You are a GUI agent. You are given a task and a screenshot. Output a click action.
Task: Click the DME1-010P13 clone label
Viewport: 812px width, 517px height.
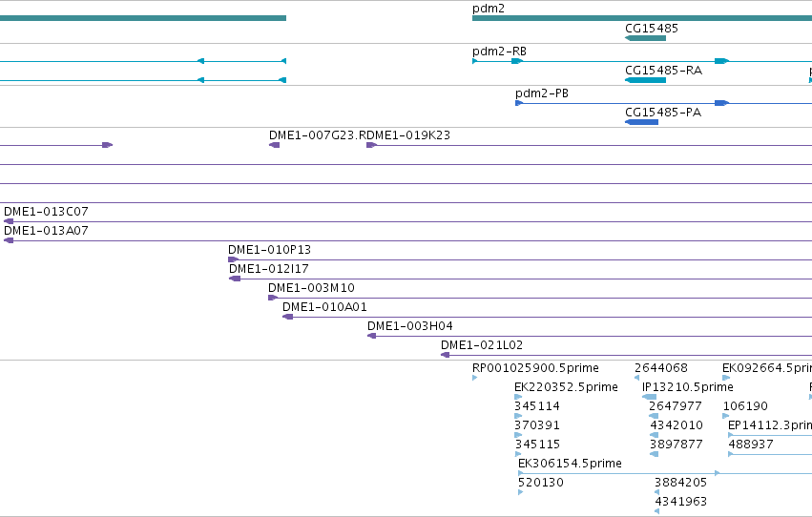[269, 250]
